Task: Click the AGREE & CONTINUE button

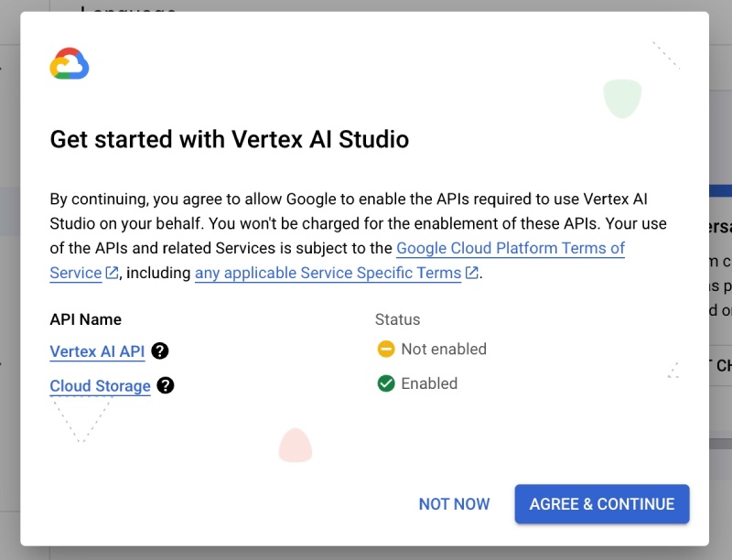Action: [x=601, y=503]
